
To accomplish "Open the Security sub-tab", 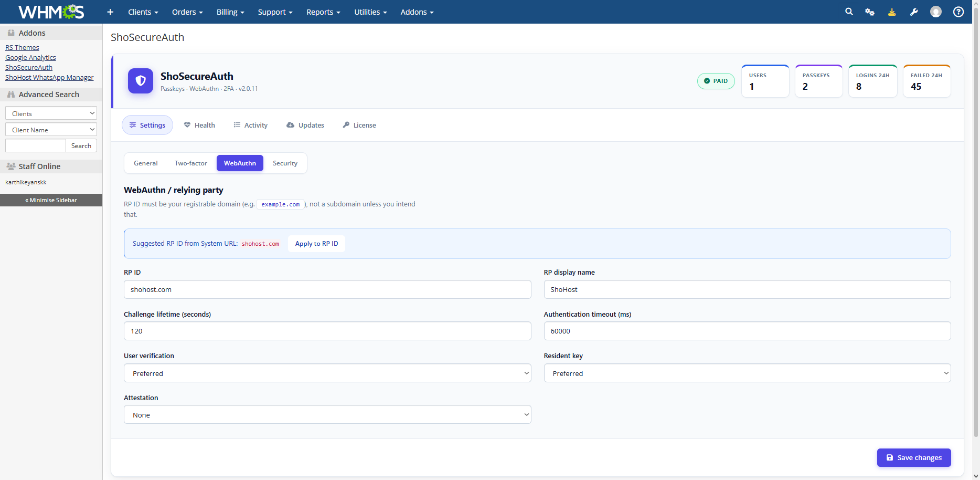I will 285,163.
